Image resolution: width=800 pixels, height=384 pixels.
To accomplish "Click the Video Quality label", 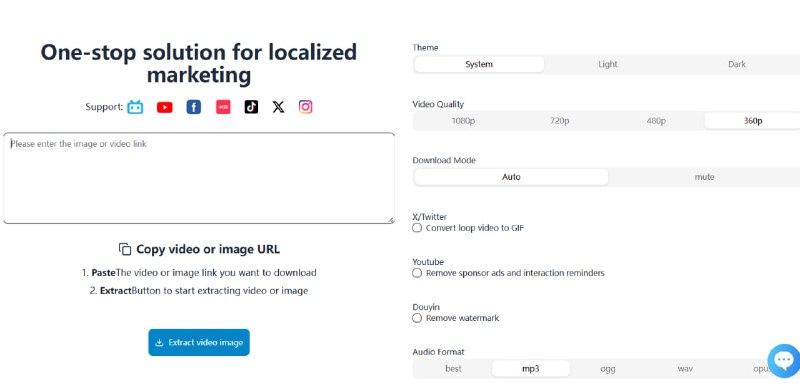I will point(438,104).
